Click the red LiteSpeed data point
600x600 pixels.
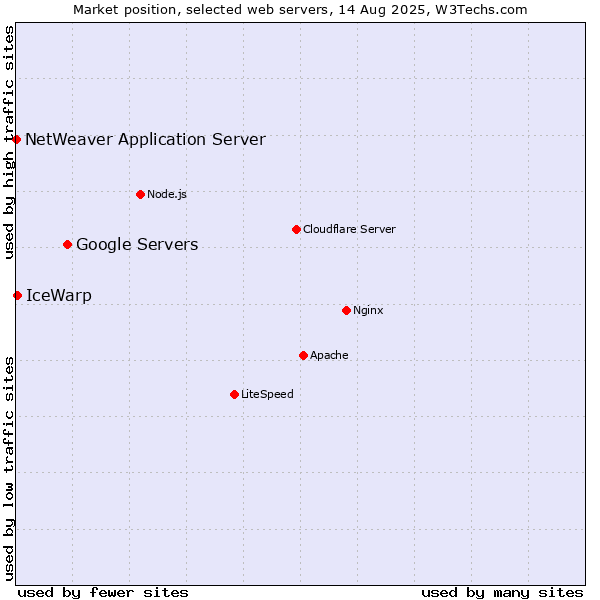tap(235, 395)
